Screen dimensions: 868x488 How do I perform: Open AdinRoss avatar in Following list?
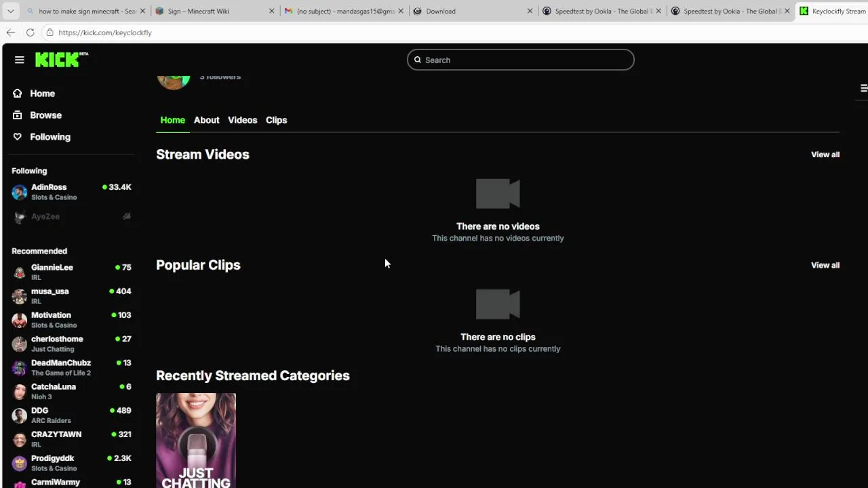tap(20, 192)
